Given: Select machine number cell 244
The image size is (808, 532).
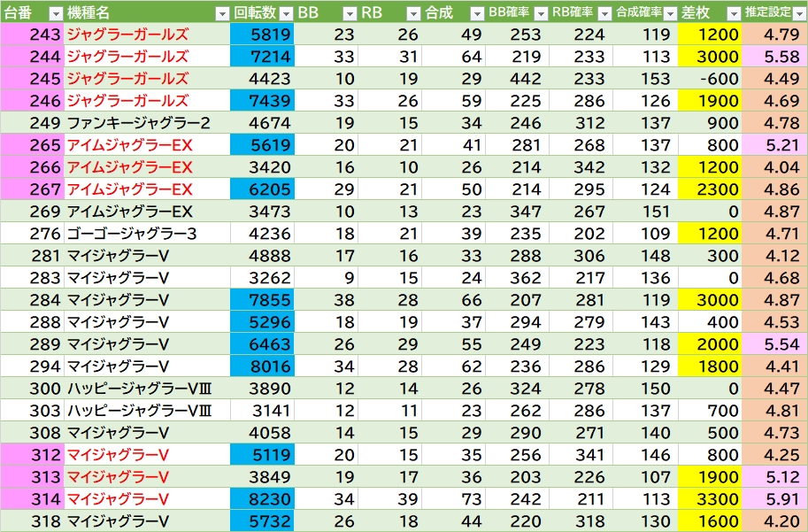Looking at the screenshot, I should pos(32,56).
